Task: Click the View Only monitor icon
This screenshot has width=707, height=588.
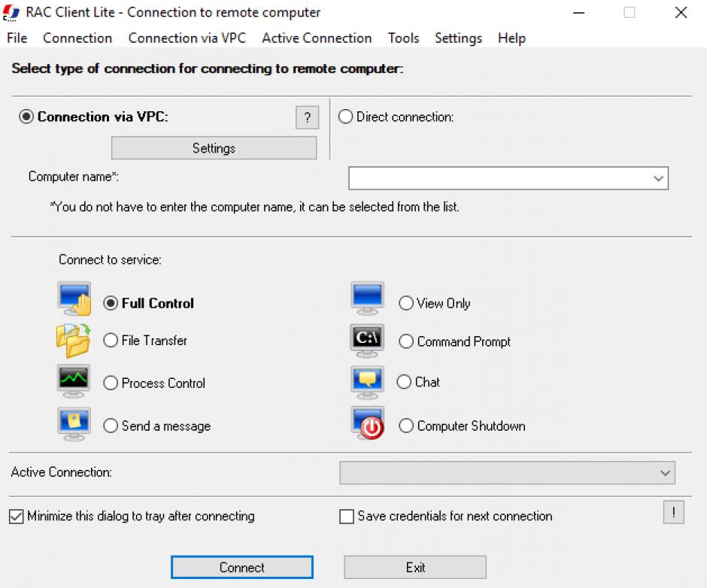Action: tap(367, 299)
